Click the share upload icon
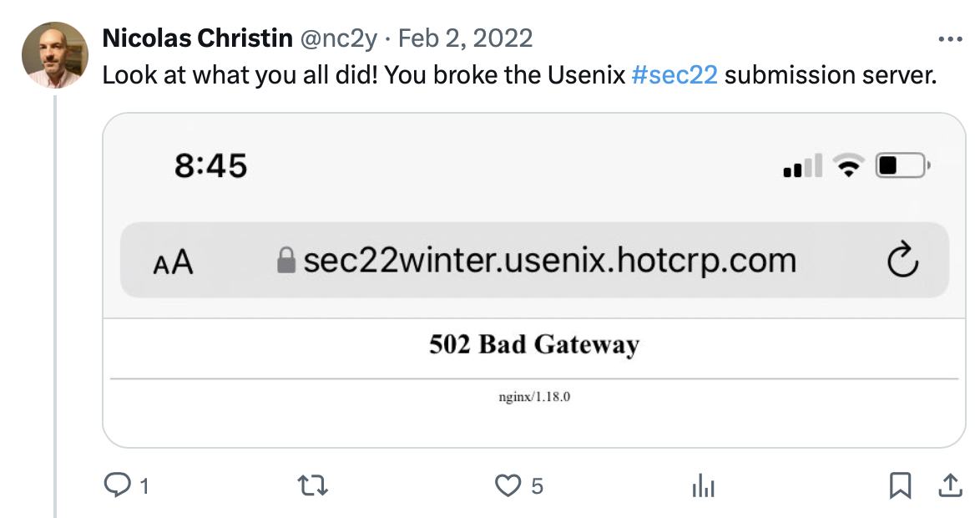 949,485
